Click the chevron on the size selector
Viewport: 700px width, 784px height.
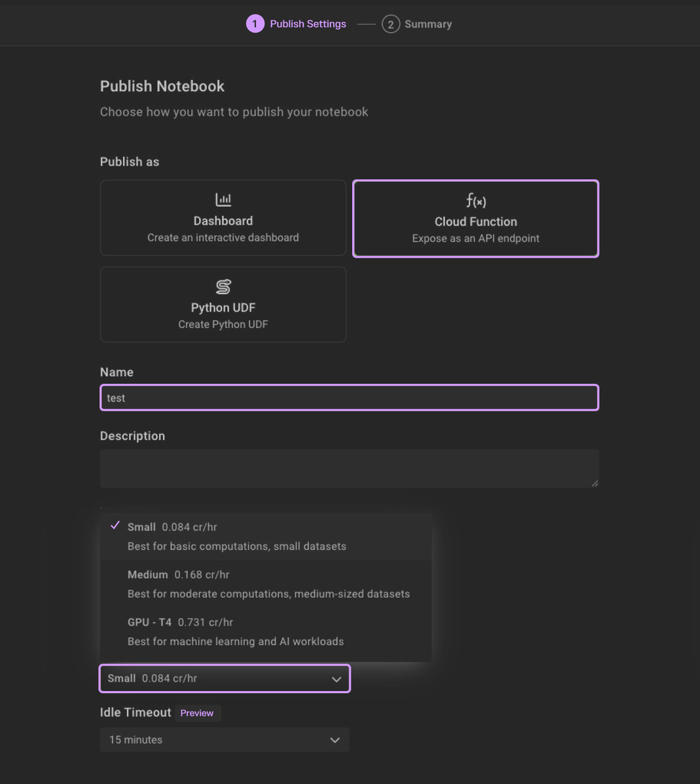coord(336,679)
